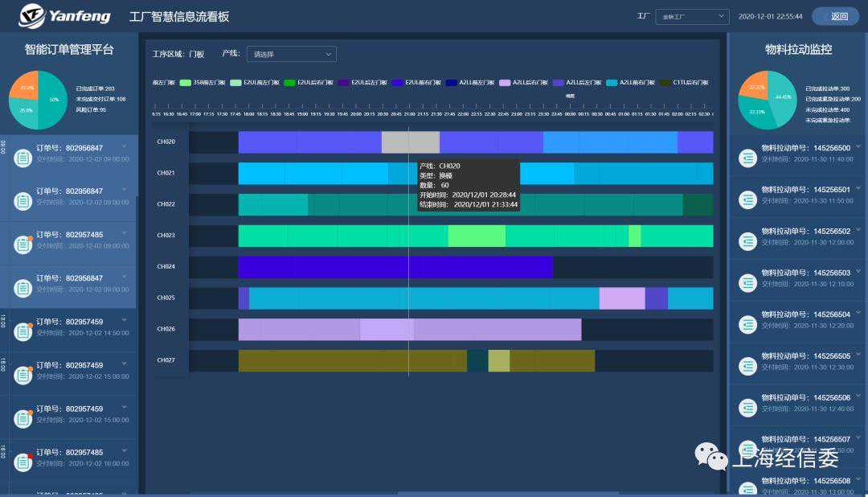The image size is (868, 497).
Task: Click clipboard icon of order 802957485 due 16:00:00
Action: (x=23, y=462)
